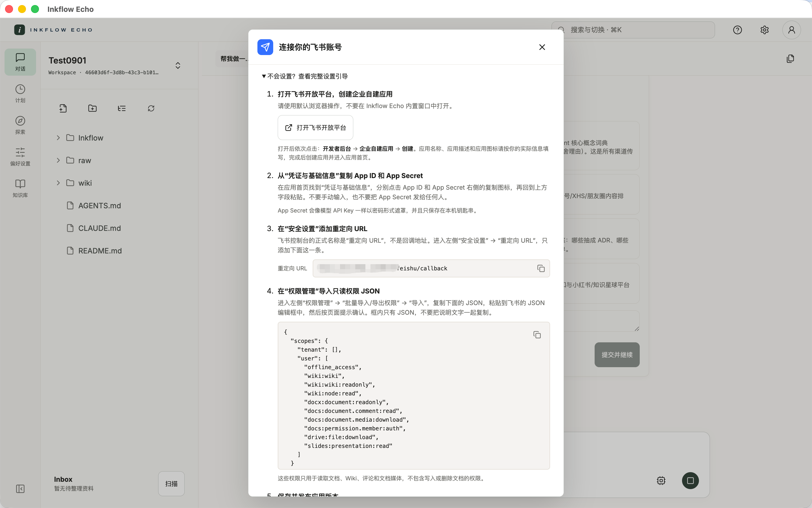Expand the Inkflow folder
Image resolution: width=812 pixels, height=508 pixels.
pyautogui.click(x=58, y=138)
